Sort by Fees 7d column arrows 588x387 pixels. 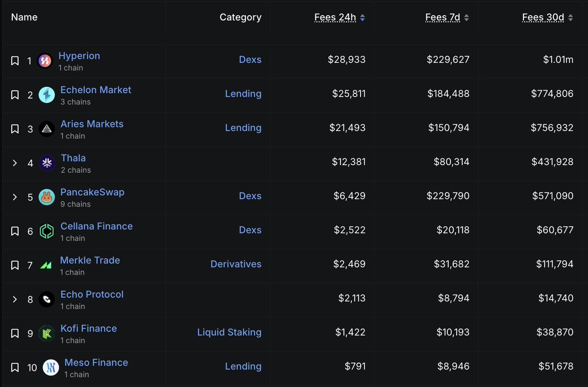(466, 18)
